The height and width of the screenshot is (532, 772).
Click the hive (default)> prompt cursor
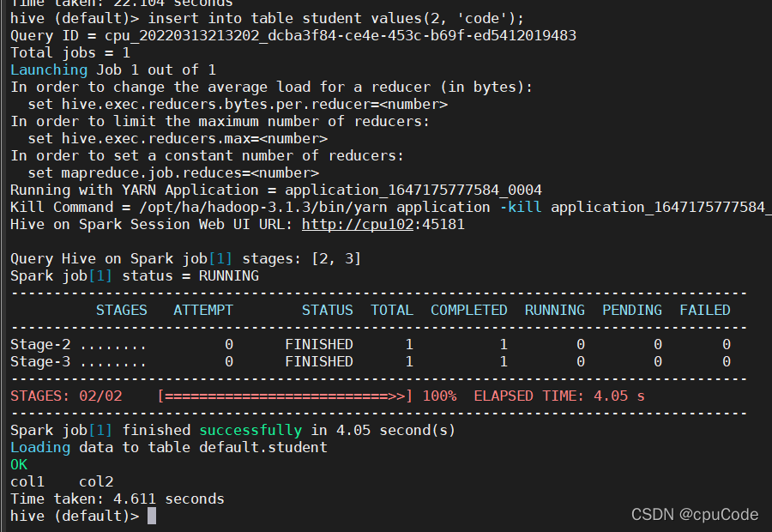(152, 516)
